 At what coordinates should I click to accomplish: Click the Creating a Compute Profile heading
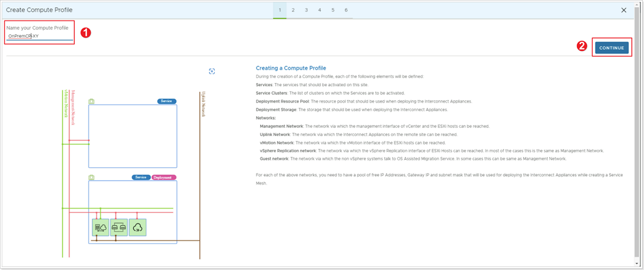click(291, 68)
